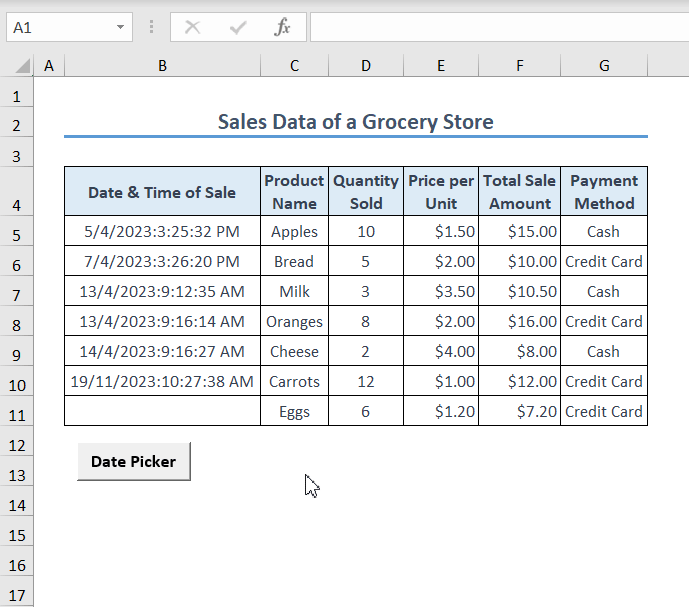Click the Payment Method header cell

(x=604, y=192)
